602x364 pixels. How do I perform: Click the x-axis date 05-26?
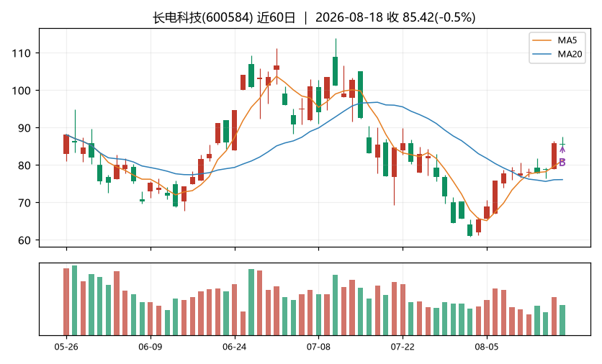coord(66,347)
